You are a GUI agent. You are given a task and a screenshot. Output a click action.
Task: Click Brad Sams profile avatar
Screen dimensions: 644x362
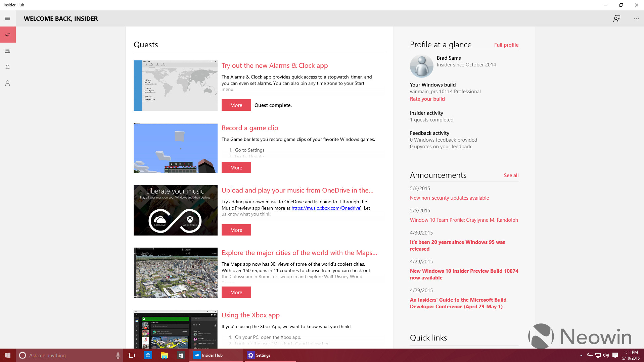pos(422,66)
